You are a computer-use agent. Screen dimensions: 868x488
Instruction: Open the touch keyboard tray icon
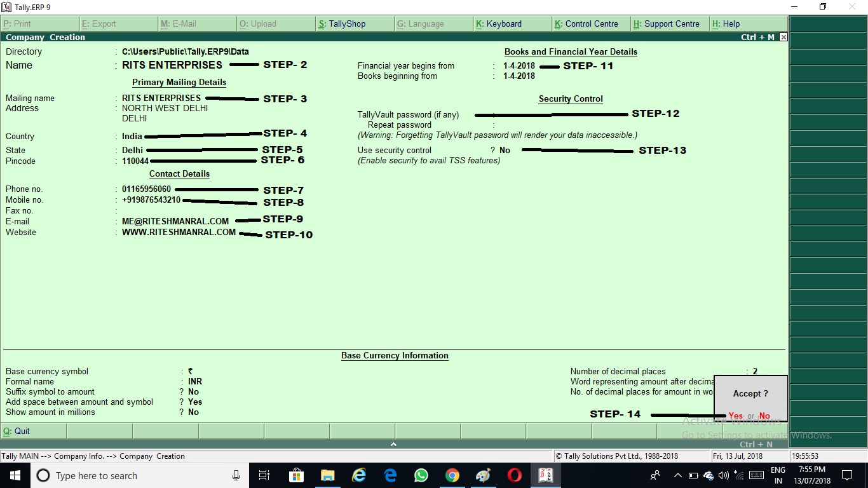tap(756, 475)
